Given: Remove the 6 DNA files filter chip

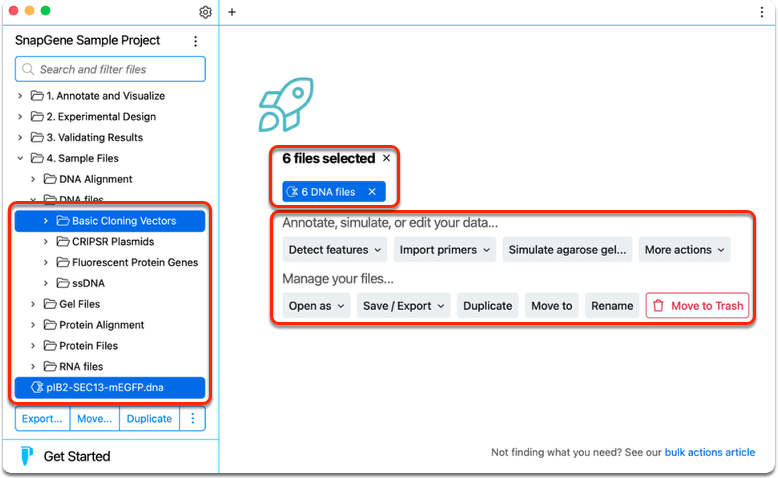Looking at the screenshot, I should click(x=372, y=192).
